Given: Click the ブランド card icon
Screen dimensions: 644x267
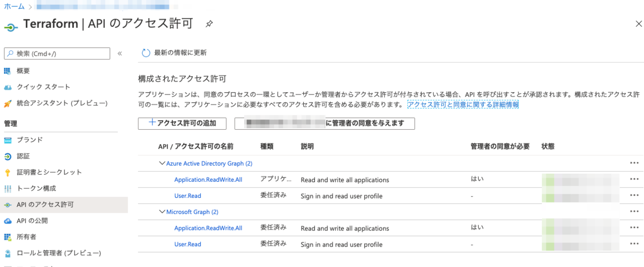Looking at the screenshot, I should tap(8, 140).
